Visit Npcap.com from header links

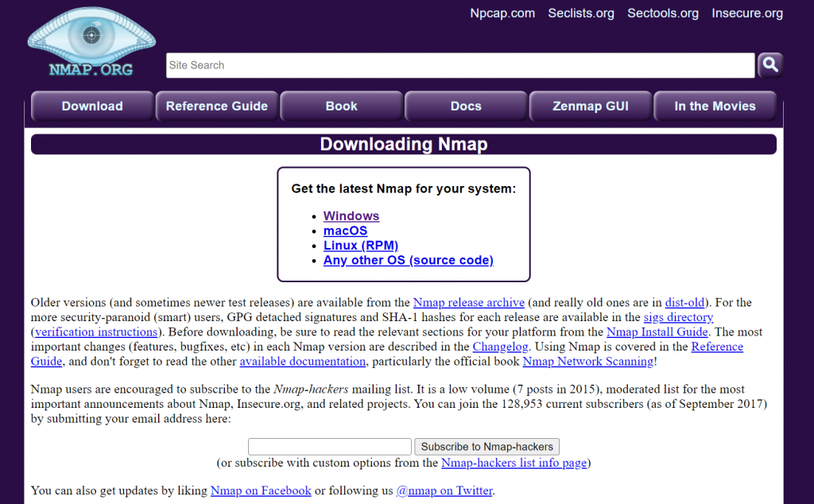click(x=502, y=13)
